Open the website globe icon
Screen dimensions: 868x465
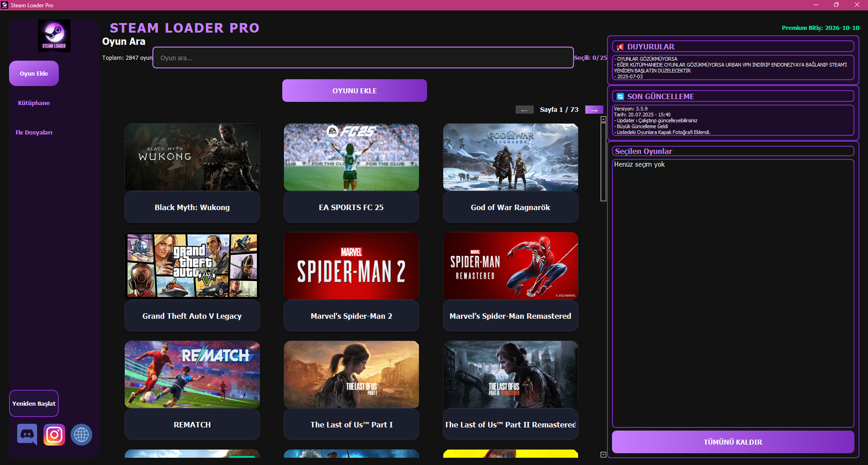(x=81, y=435)
